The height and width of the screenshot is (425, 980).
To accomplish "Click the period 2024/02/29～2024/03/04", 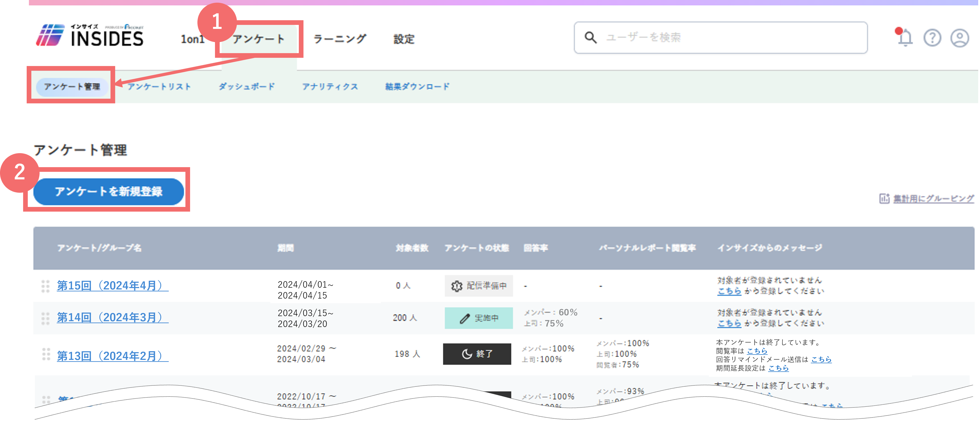I will [x=307, y=354].
